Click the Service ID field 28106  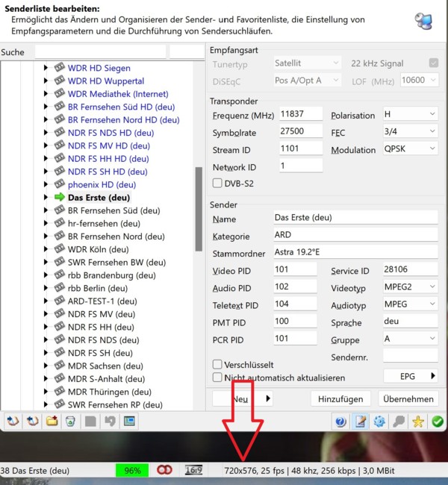coord(410,269)
